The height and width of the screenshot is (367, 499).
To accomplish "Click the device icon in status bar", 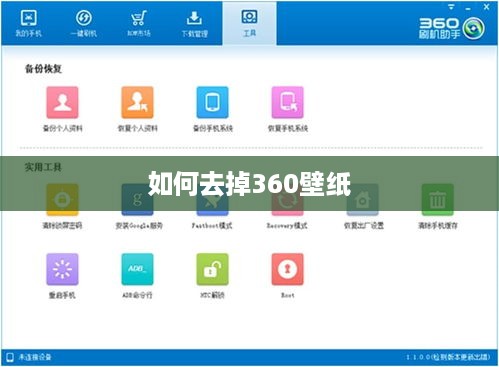I will click(10, 357).
